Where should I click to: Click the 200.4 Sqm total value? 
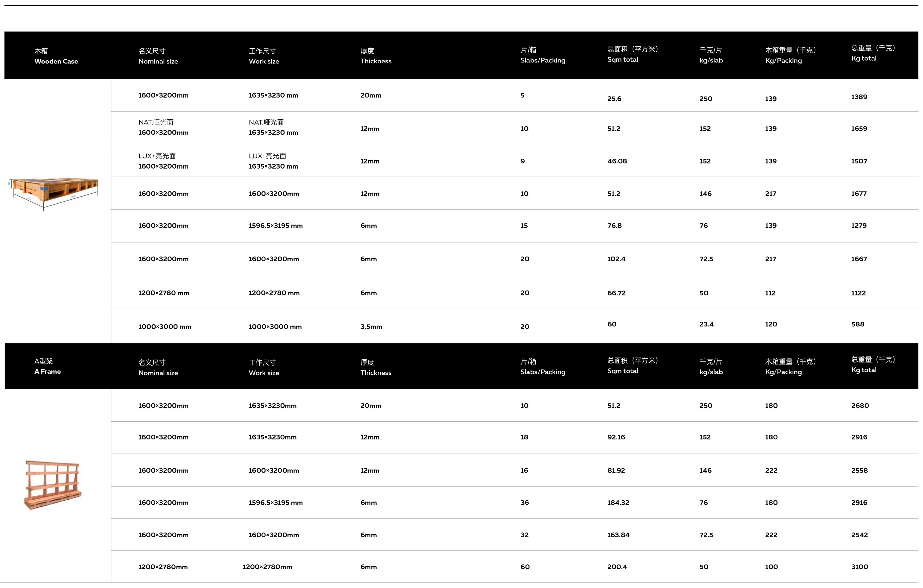[x=617, y=567]
